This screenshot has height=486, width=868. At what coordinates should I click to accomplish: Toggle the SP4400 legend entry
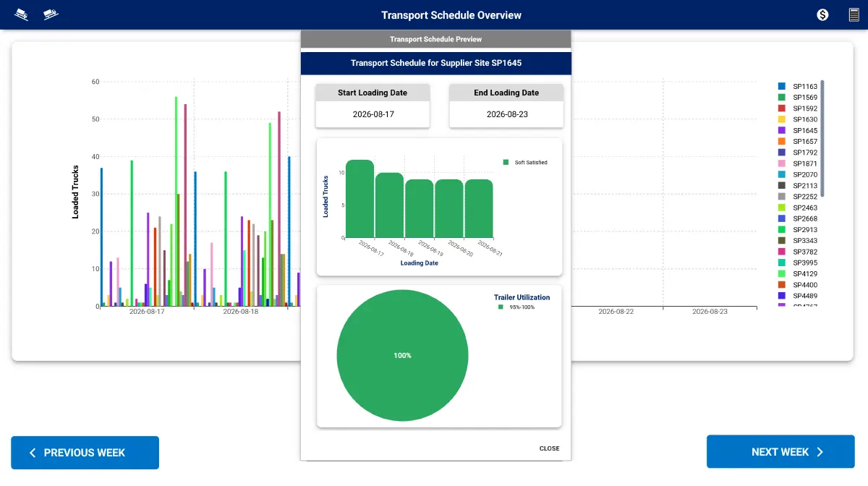798,285
